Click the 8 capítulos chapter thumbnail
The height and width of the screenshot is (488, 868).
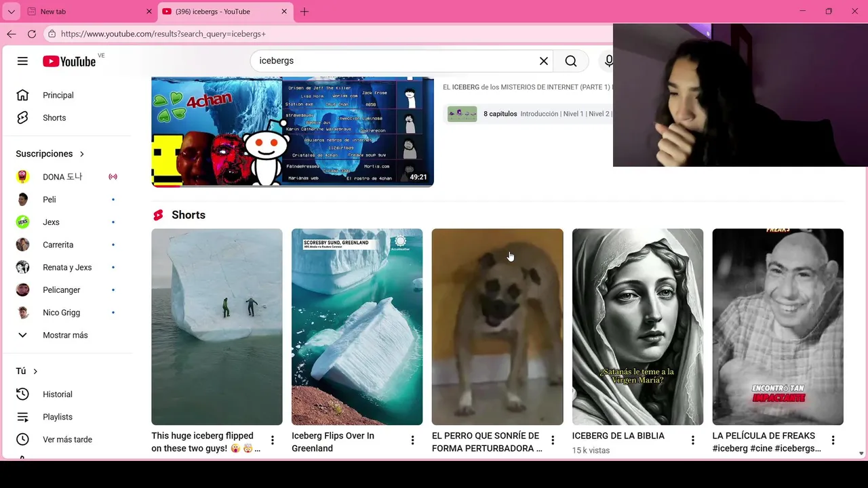click(462, 114)
